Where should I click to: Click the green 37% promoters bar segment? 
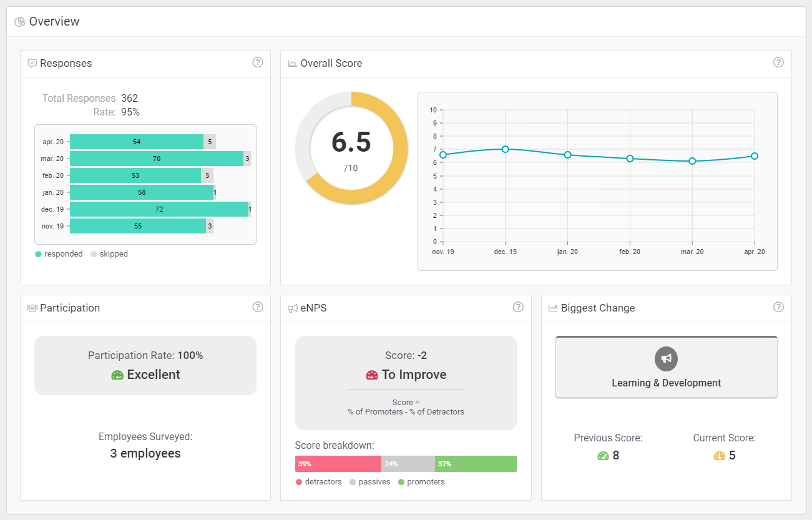click(x=476, y=464)
